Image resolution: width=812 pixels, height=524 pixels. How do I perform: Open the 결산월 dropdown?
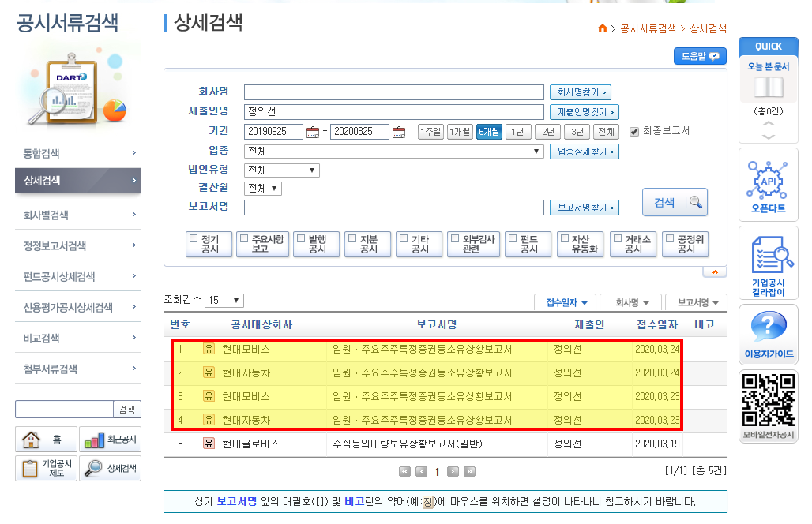(x=262, y=189)
